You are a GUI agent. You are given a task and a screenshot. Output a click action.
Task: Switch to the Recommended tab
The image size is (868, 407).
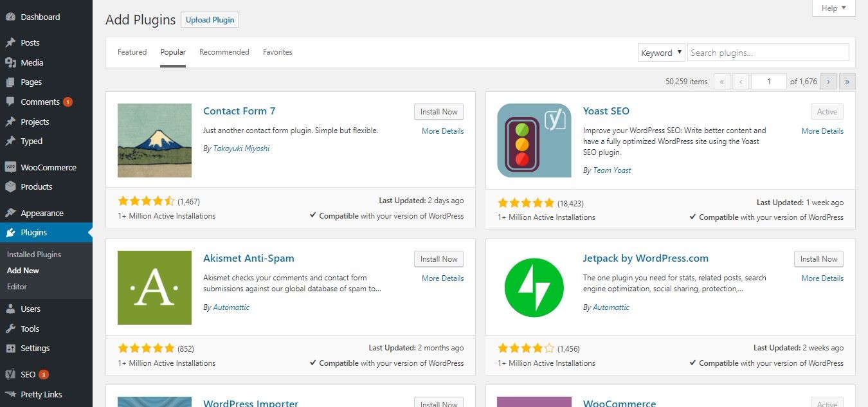point(224,52)
